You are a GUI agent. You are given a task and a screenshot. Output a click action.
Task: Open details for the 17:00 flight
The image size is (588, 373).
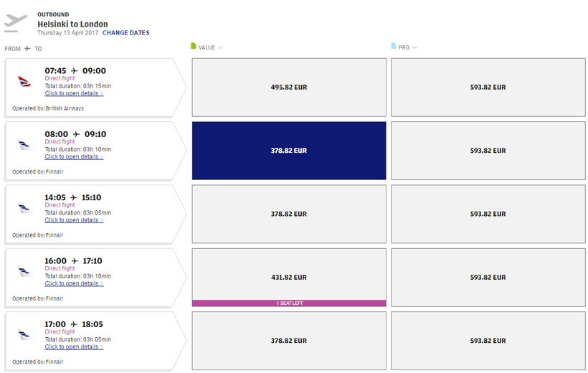74,347
